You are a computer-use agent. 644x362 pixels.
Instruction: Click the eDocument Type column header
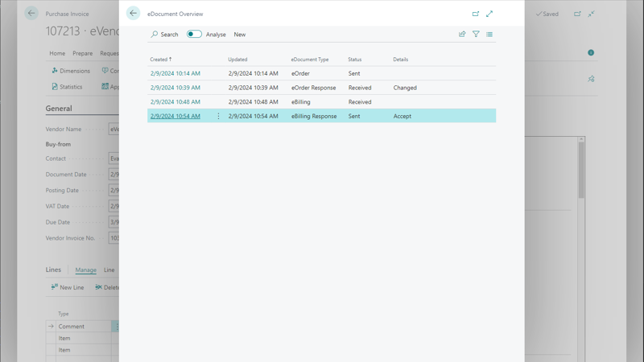tap(310, 60)
